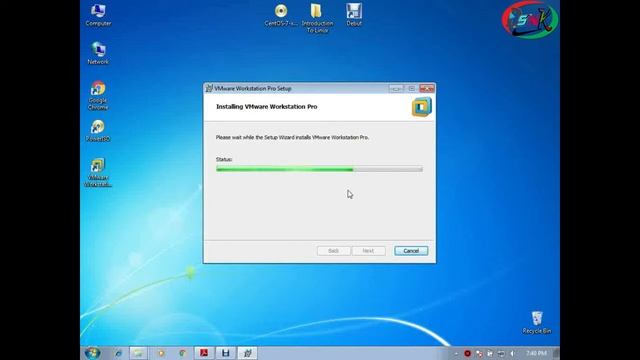Click the 'Installing VMware Workstation Pro' heading
The width and height of the screenshot is (640, 360).
(x=267, y=107)
